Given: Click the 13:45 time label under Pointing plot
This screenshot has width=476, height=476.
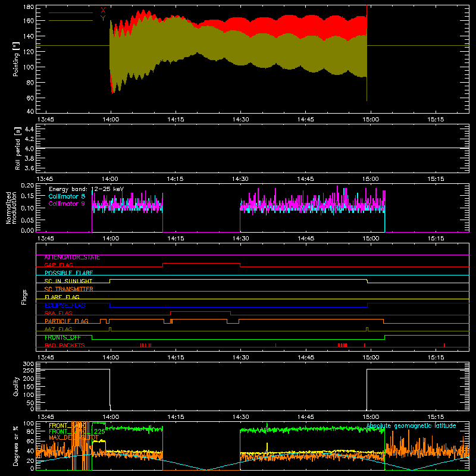Looking at the screenshot, I should pos(45,120).
